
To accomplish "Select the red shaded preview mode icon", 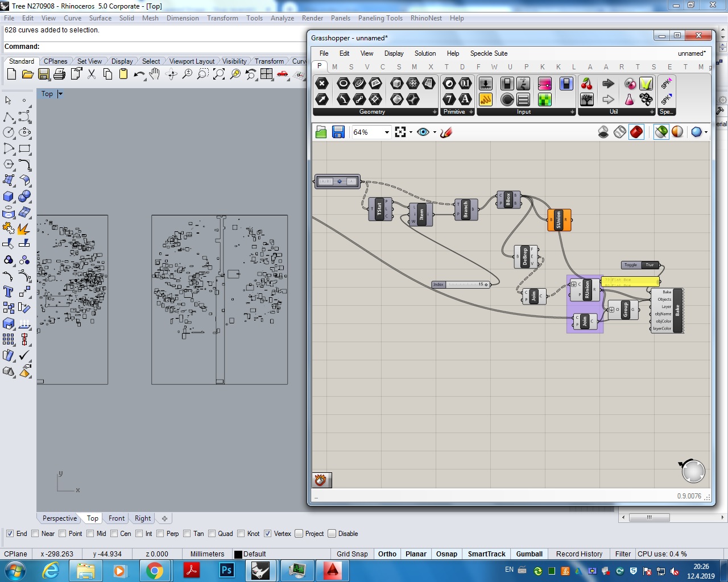I will click(x=636, y=132).
